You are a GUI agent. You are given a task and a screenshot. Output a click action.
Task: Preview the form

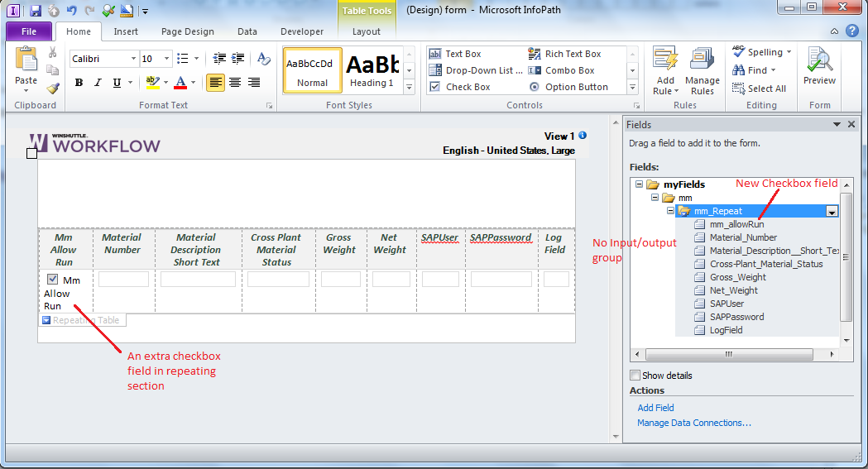(x=819, y=66)
